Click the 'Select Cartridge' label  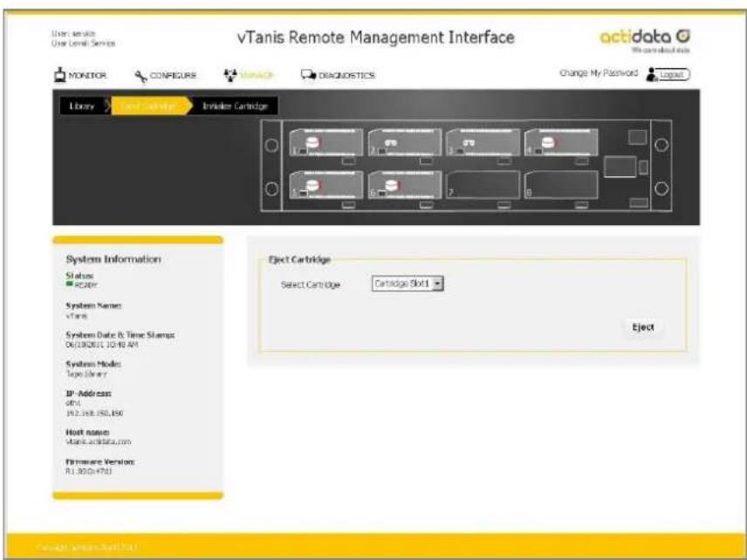(310, 284)
